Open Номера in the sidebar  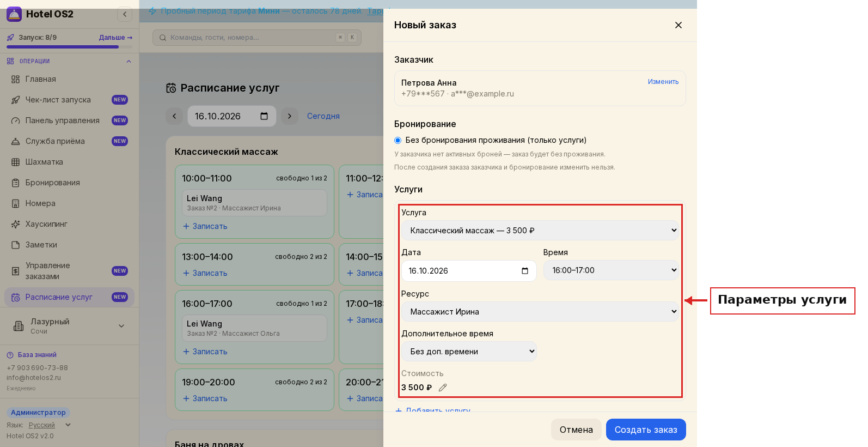(x=70, y=203)
